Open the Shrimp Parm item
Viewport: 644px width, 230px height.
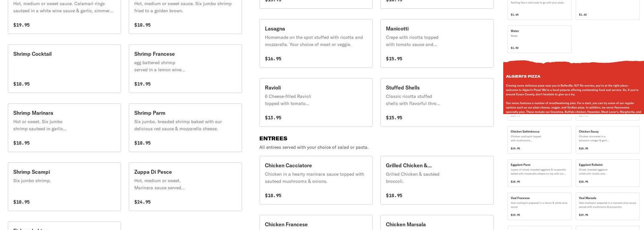point(185,127)
